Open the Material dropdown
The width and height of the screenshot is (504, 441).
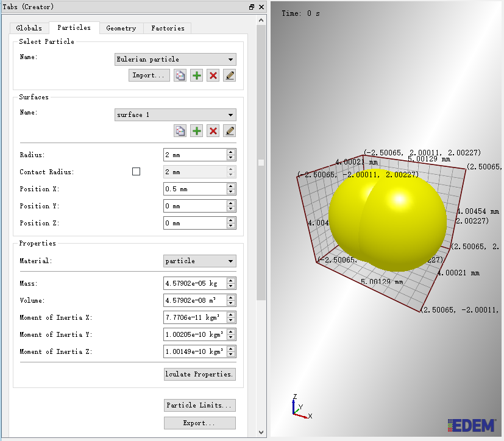[200, 261]
